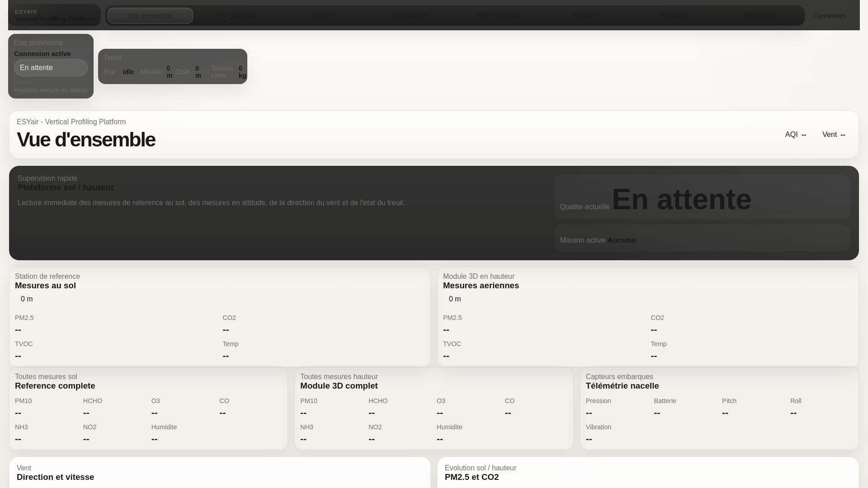
Task: Click the Connexion active label
Action: (x=42, y=54)
